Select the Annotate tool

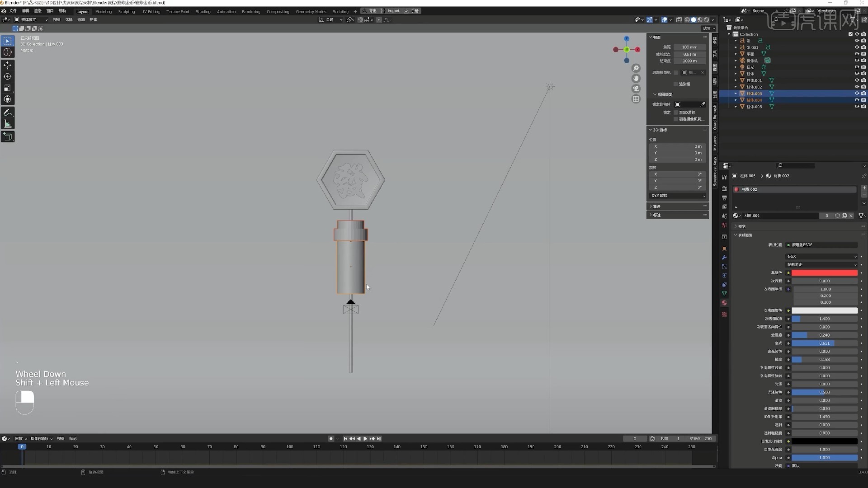coord(8,113)
